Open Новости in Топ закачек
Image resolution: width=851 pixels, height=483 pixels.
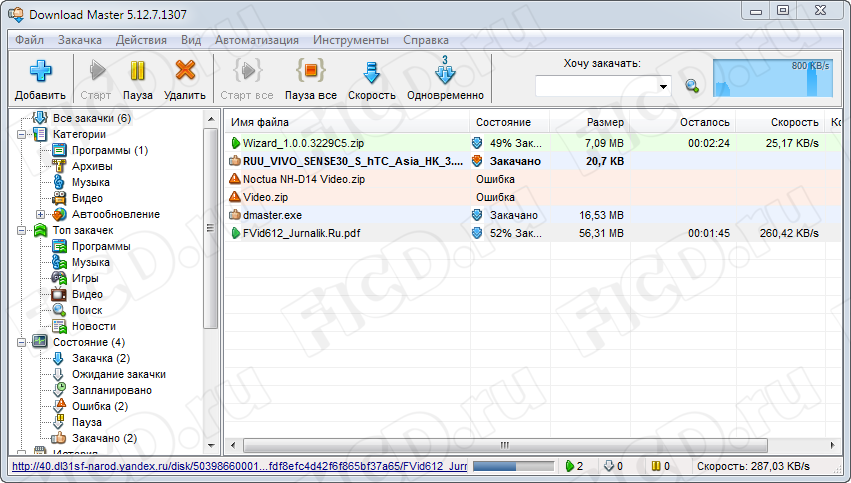pyautogui.click(x=94, y=326)
